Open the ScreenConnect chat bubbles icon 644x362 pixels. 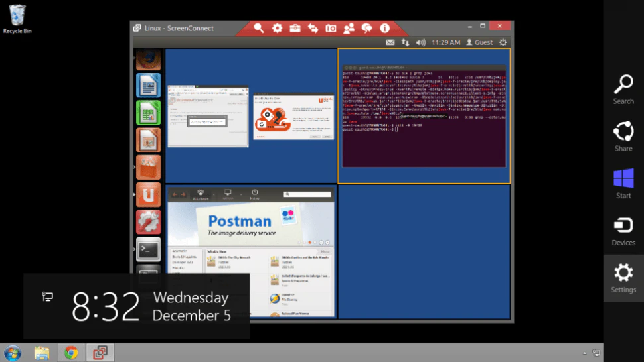tap(366, 28)
